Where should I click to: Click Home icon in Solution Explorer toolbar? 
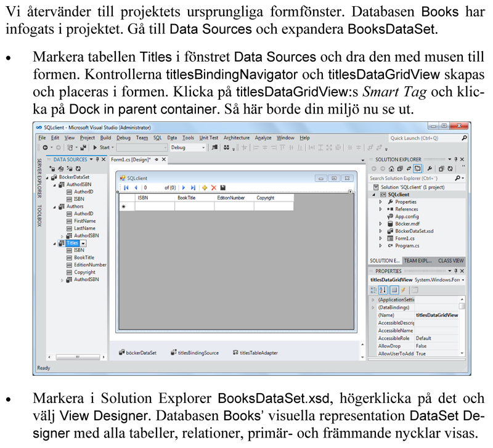tap(391, 168)
